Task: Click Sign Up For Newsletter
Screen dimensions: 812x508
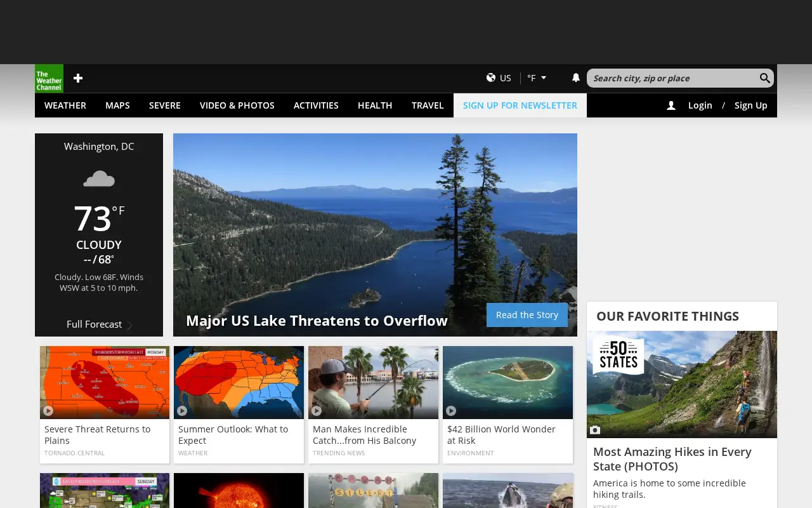Action: (x=520, y=105)
